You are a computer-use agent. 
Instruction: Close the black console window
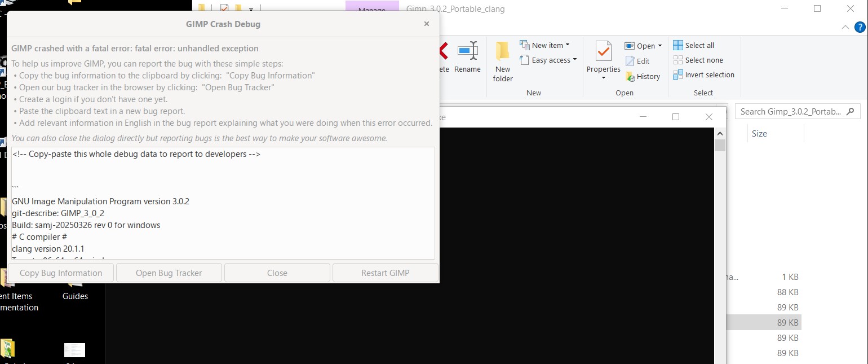coord(709,117)
